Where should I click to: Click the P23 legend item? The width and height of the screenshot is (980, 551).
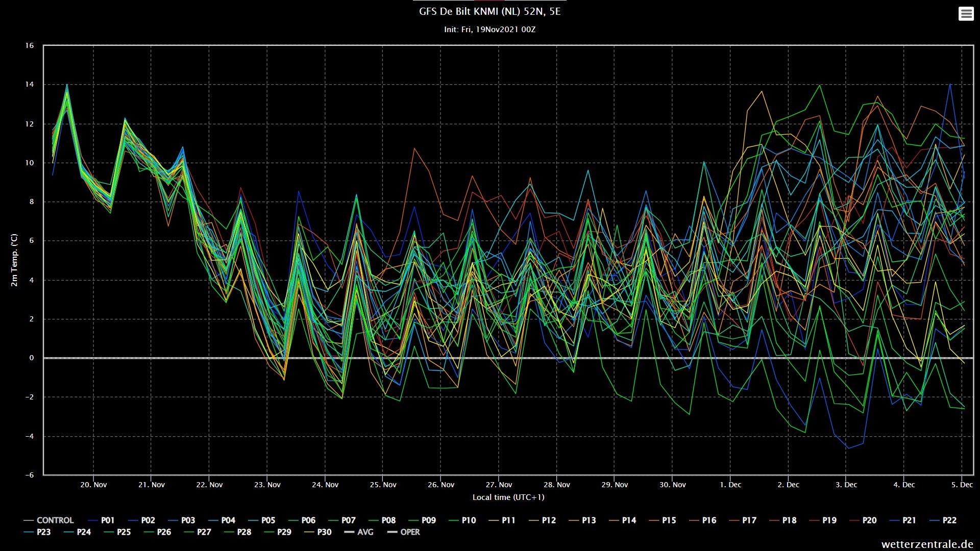37,532
